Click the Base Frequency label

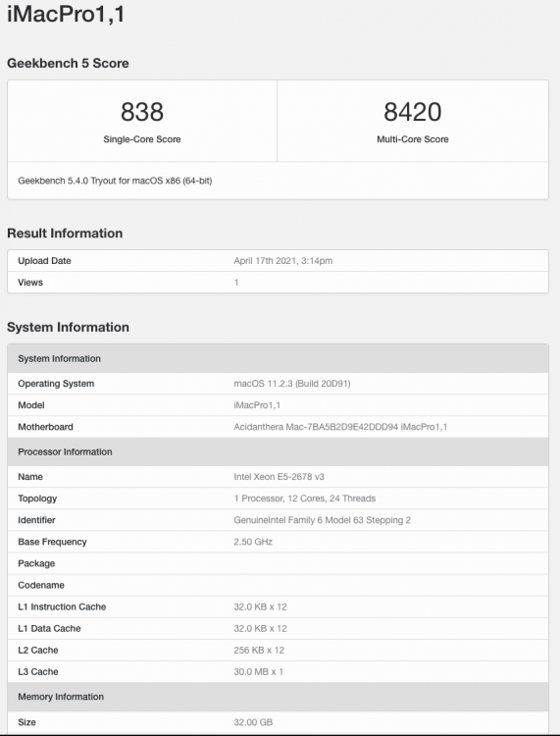click(x=53, y=542)
